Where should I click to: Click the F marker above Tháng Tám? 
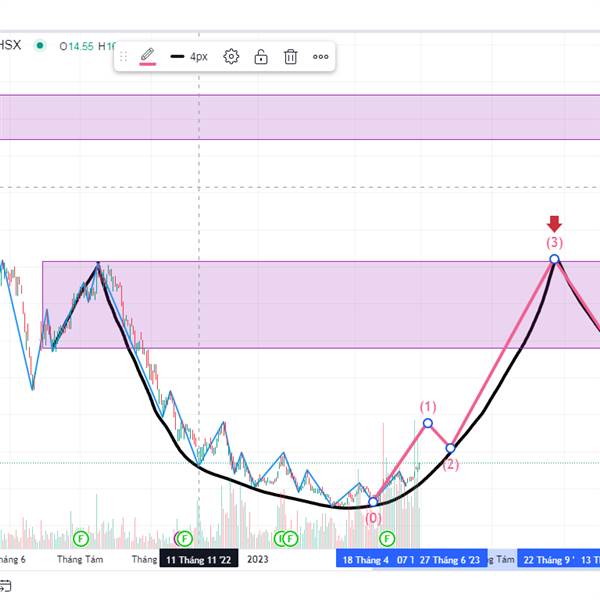click(81, 539)
